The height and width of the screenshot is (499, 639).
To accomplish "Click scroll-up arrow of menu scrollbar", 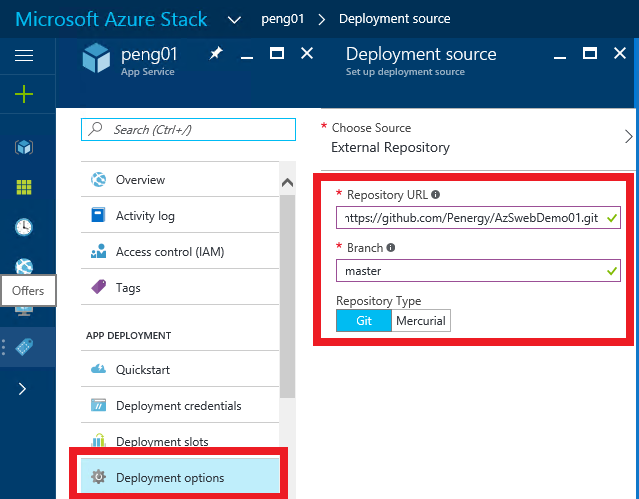I will pos(287,182).
